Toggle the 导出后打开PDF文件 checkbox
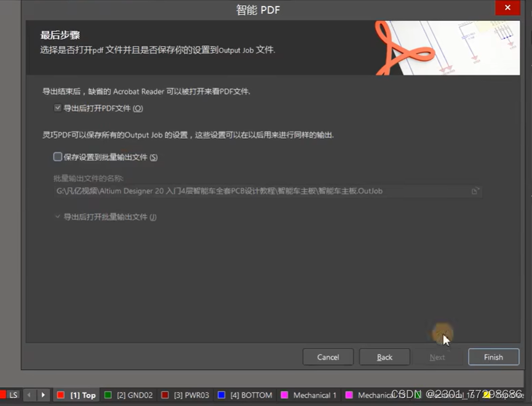The height and width of the screenshot is (406, 532). click(58, 108)
